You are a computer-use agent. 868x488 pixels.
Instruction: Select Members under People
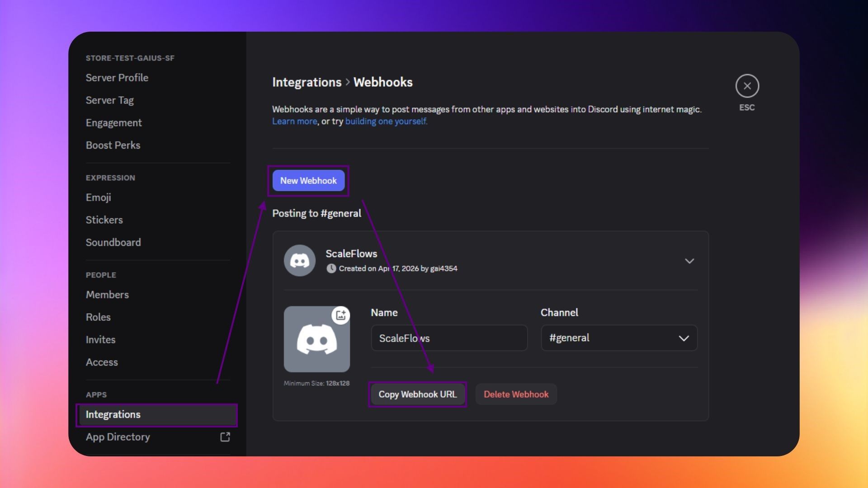[107, 295]
